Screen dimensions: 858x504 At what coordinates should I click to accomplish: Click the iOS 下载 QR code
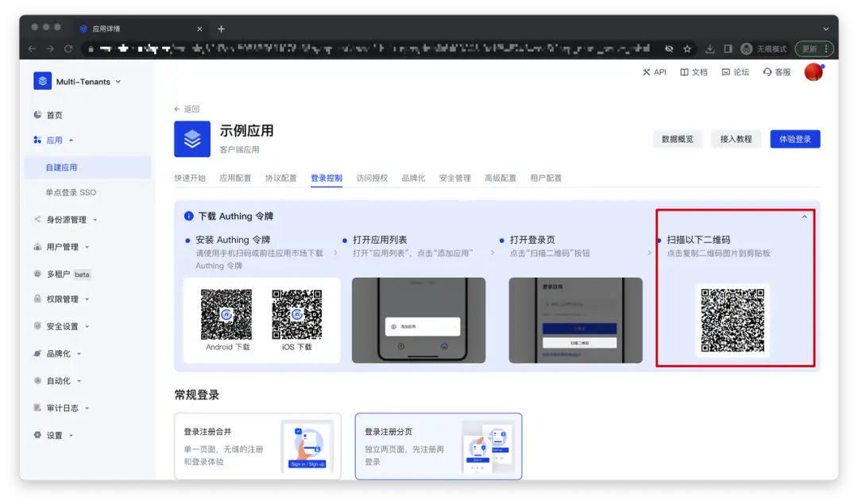[x=296, y=314]
